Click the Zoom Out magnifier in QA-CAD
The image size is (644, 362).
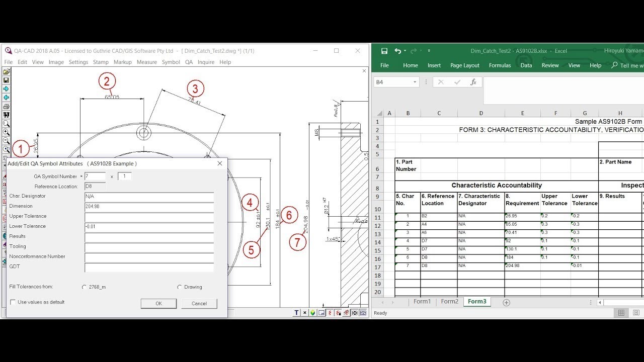pos(7,141)
